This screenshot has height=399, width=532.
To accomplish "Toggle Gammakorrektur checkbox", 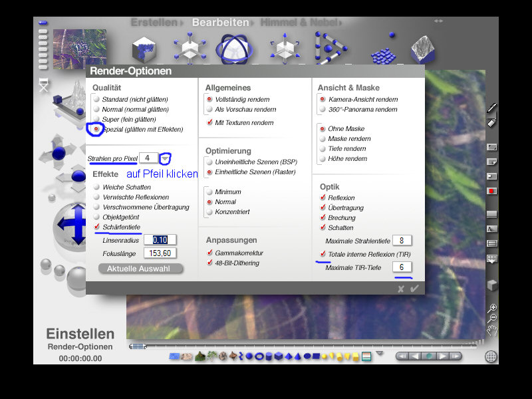I will 209,253.
